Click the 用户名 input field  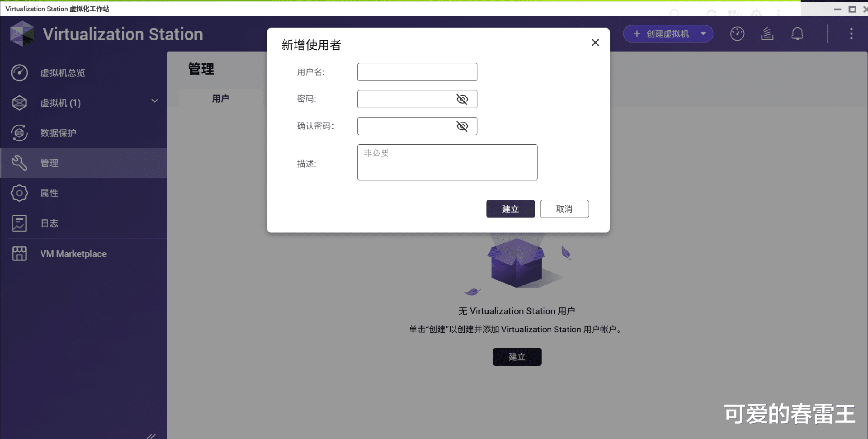(417, 71)
